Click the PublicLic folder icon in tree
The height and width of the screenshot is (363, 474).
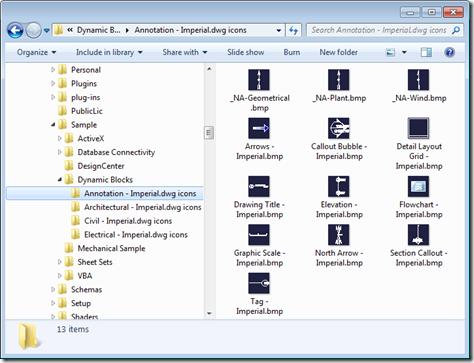tap(62, 111)
